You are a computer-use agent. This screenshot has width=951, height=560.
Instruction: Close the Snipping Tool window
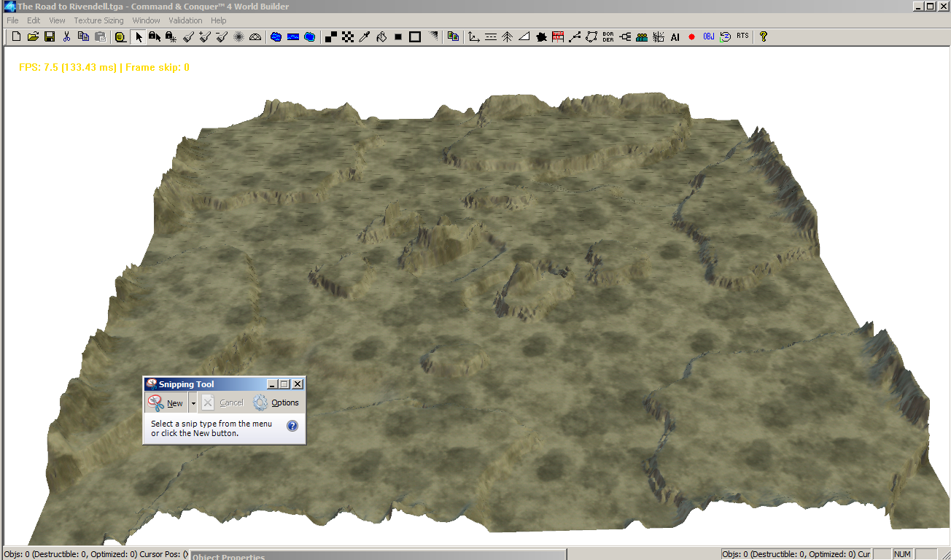(298, 384)
